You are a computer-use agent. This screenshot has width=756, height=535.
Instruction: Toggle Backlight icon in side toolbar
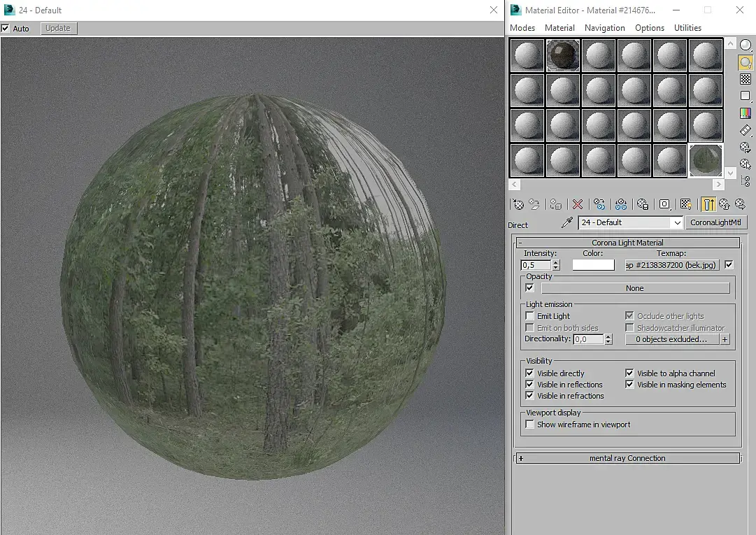pyautogui.click(x=746, y=62)
